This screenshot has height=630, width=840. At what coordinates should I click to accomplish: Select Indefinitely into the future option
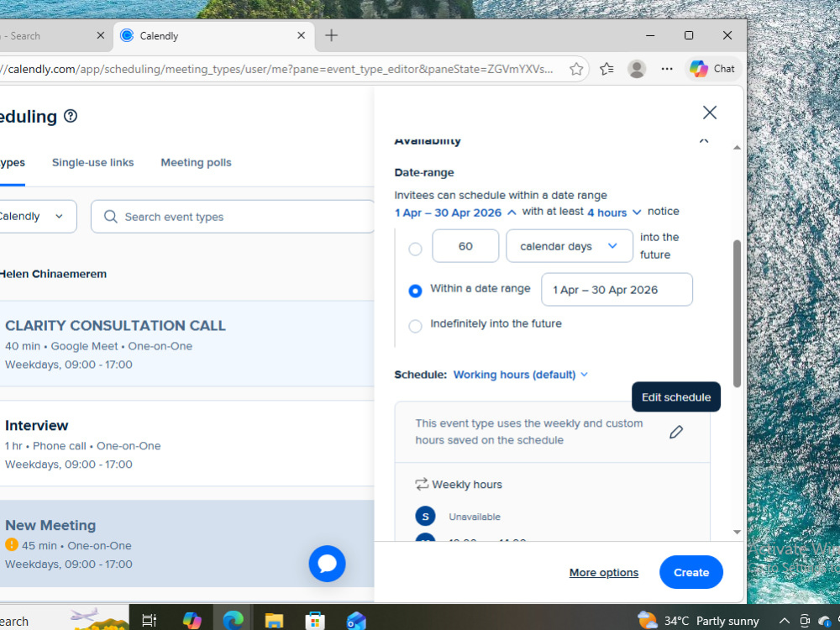tap(415, 326)
